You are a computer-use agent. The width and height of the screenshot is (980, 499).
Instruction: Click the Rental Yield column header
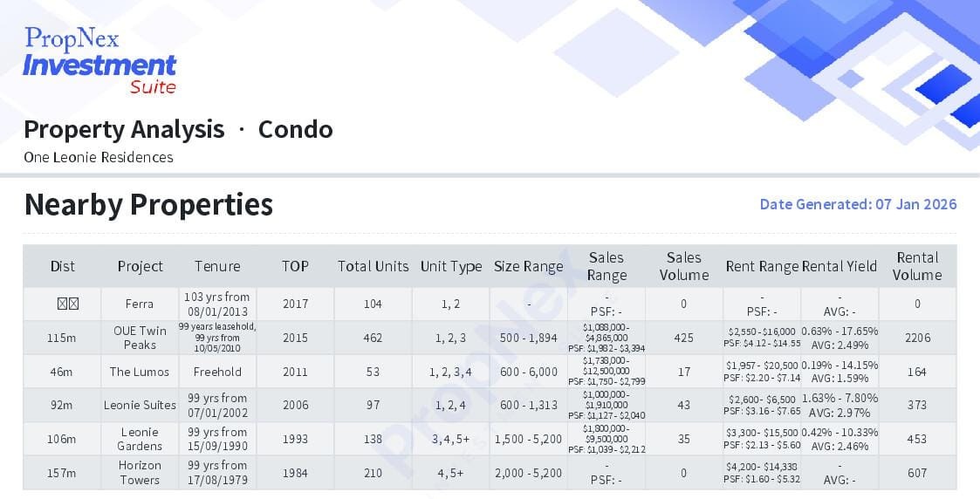(x=840, y=266)
